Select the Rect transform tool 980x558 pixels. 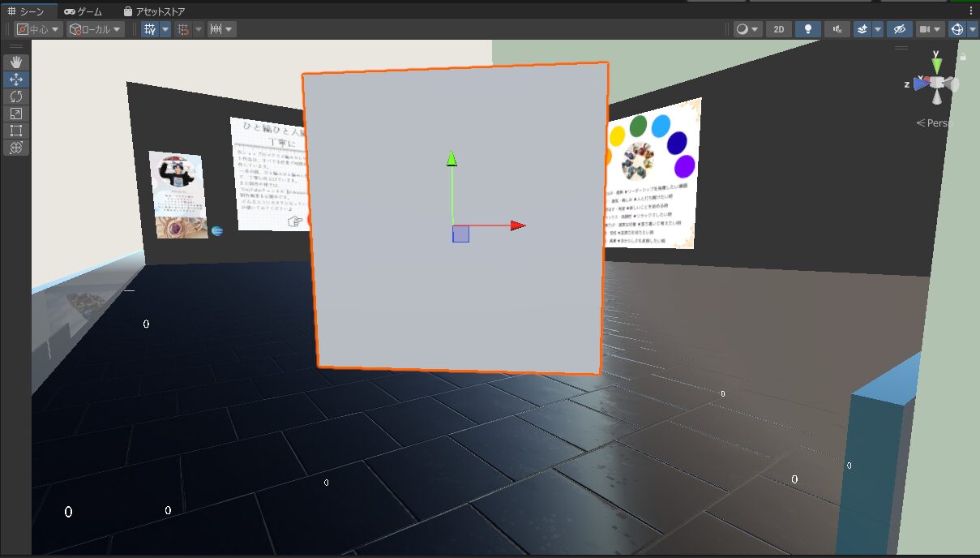pos(16,131)
